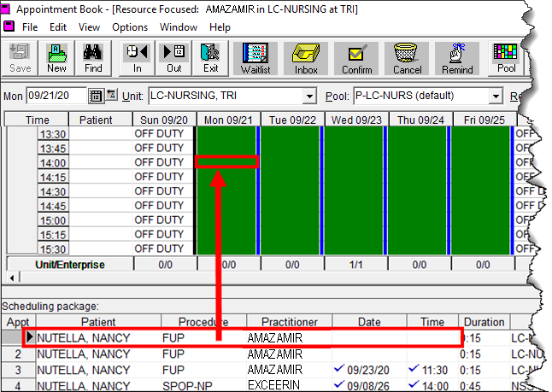Click the Time column header in schedule grid
The image size is (552, 392).
[37, 120]
